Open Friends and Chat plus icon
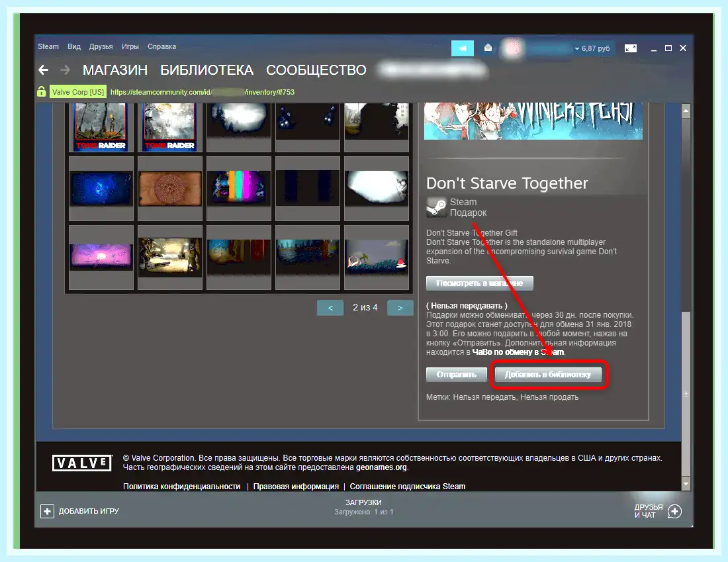Image resolution: width=728 pixels, height=562 pixels. click(674, 512)
